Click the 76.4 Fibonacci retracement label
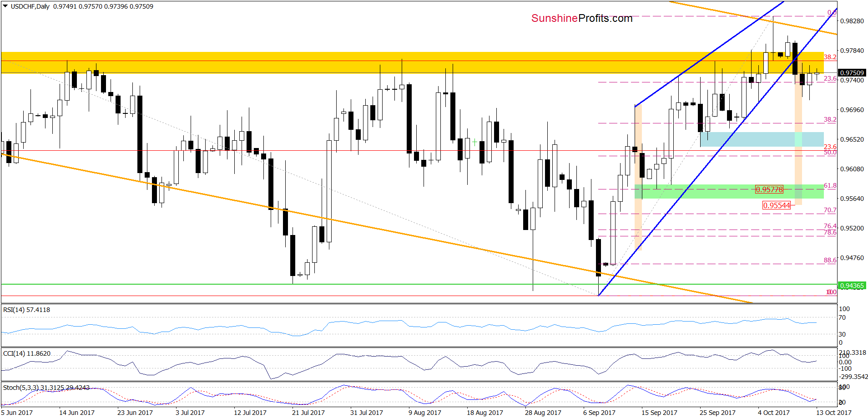868x419 pixels. 830,226
